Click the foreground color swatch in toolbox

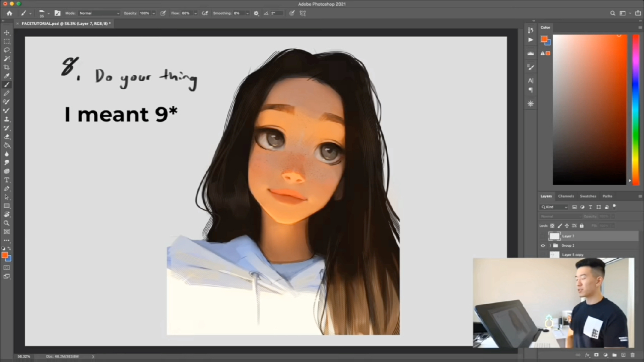5,256
